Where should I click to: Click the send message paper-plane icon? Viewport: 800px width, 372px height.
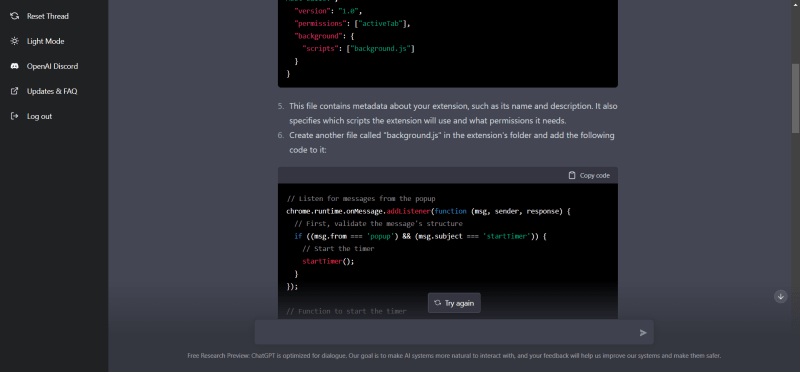click(643, 333)
